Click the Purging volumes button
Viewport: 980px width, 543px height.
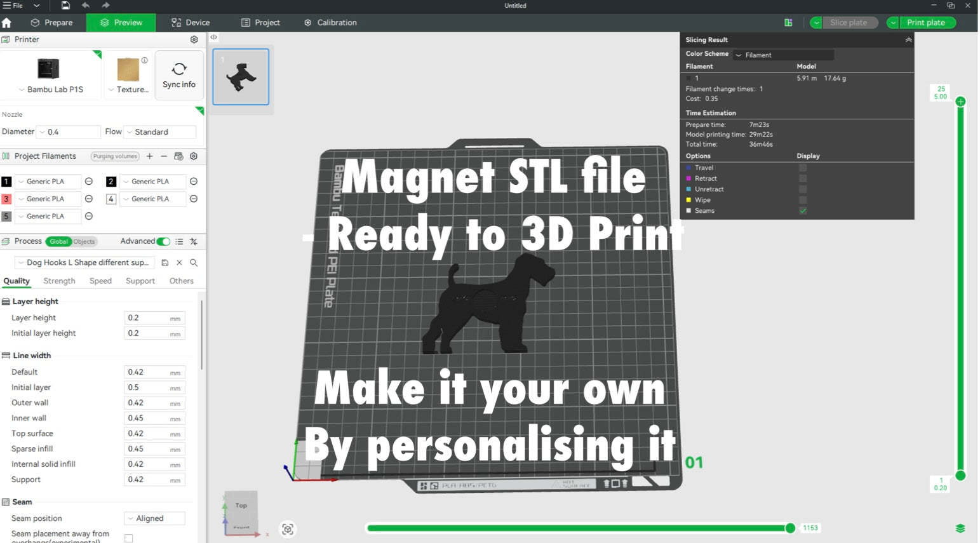coord(115,156)
